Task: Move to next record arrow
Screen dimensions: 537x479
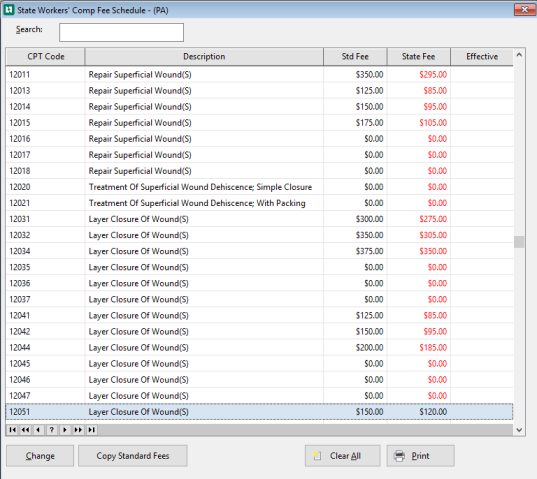Action: click(x=65, y=430)
